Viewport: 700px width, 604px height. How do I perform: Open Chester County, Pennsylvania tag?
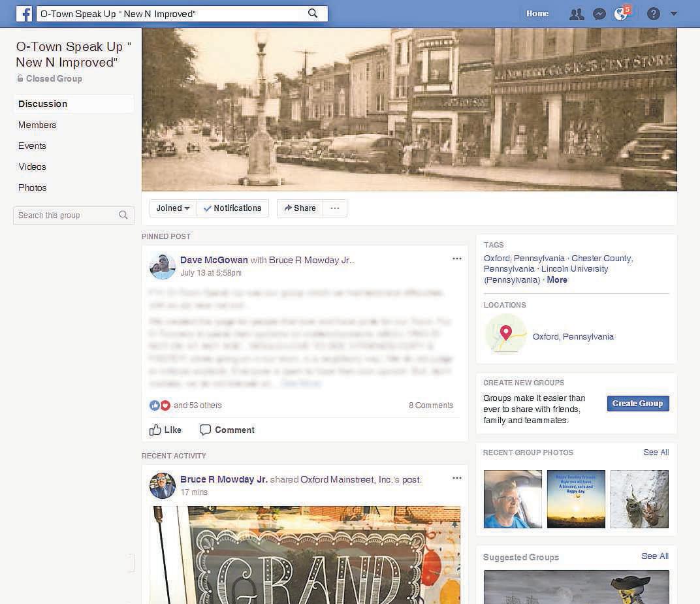[558, 264]
